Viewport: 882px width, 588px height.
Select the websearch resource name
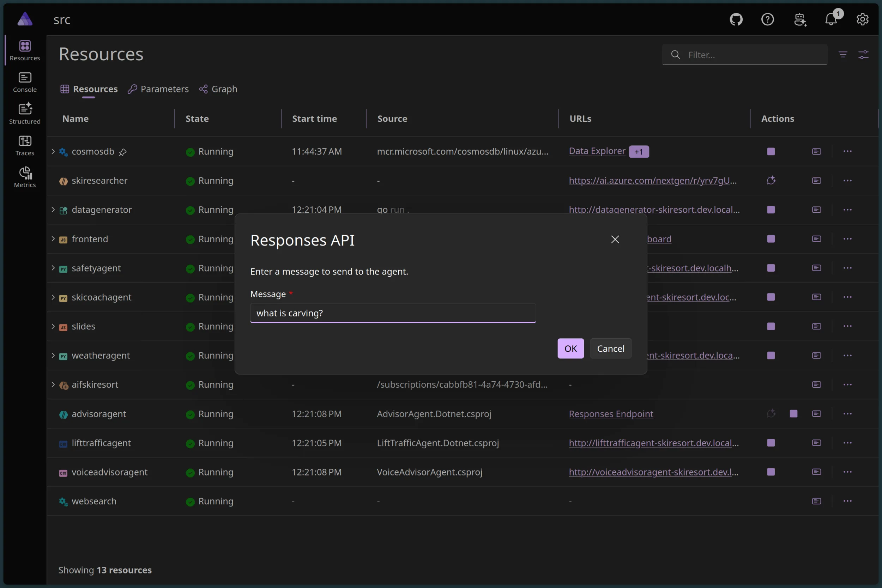click(94, 501)
